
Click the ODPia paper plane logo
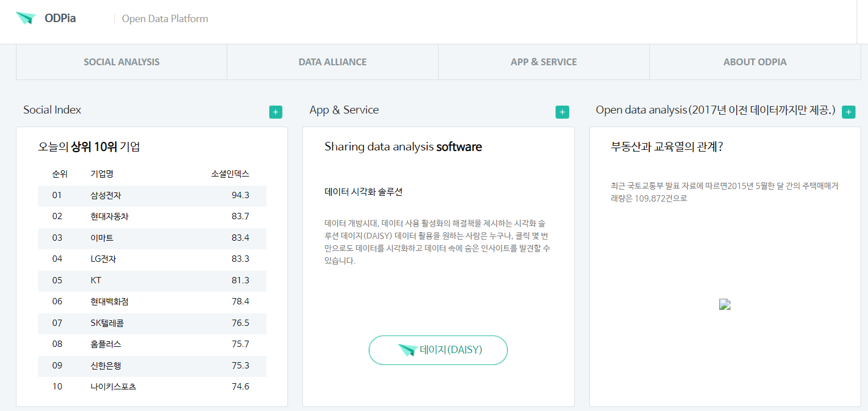(x=26, y=18)
